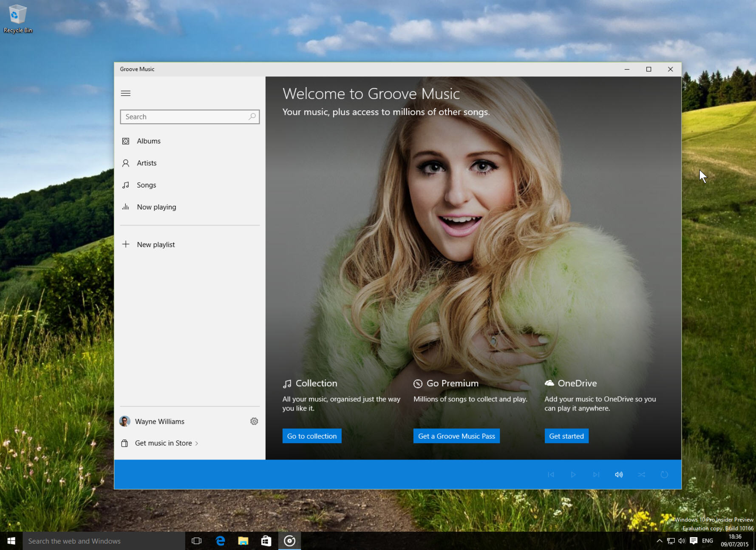Minimize the Groove Music window
Screen dimensions: 756x550
point(627,69)
